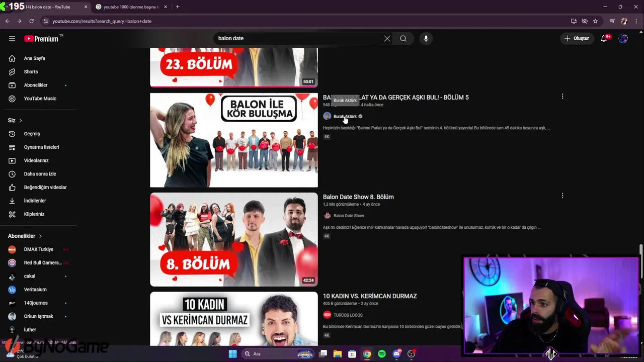644x362 pixels.
Task: Open a new browser tab
Action: pyautogui.click(x=177, y=7)
